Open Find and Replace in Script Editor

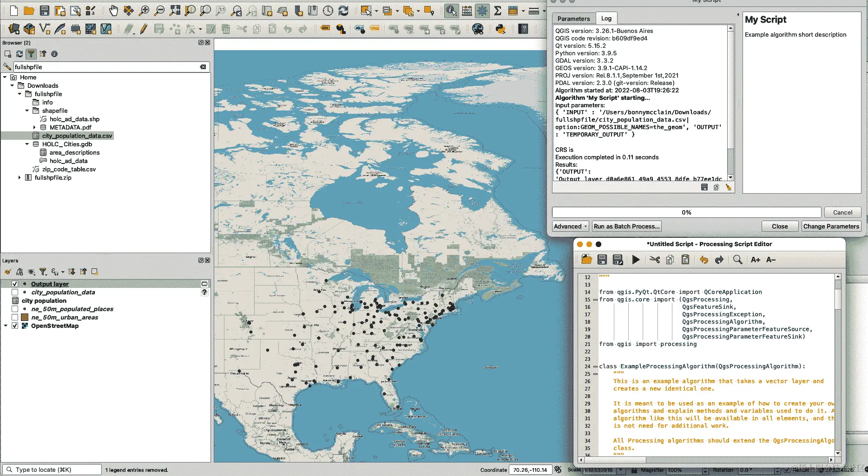coord(737,260)
